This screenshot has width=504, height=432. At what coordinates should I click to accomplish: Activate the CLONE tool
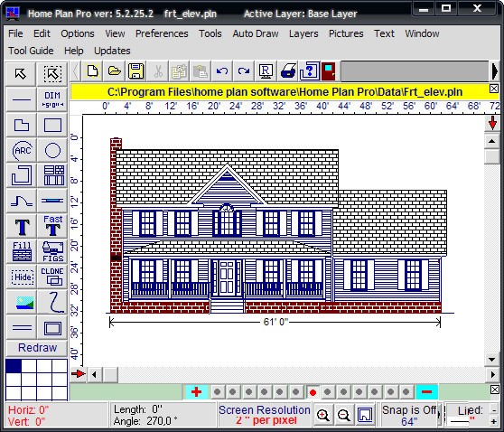click(52, 277)
